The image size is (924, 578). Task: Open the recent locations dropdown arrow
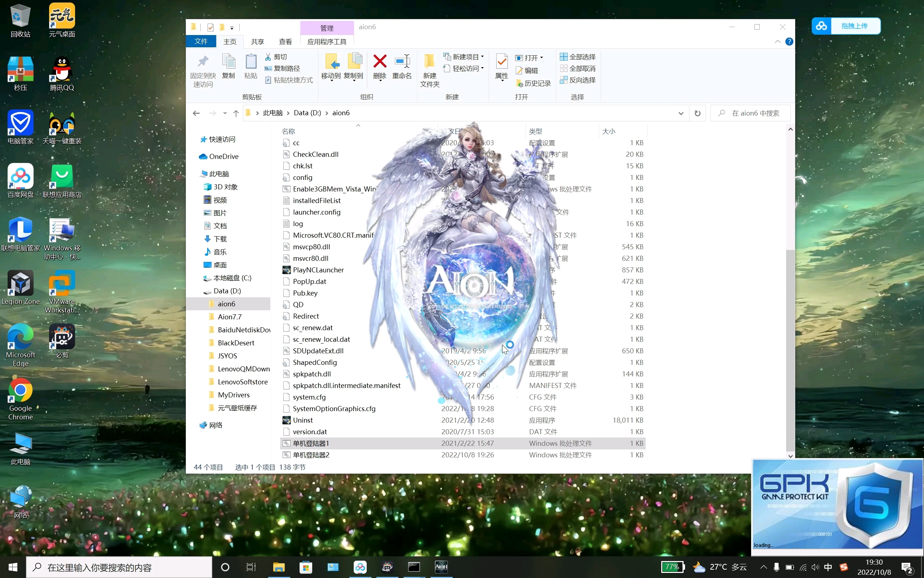(x=225, y=113)
